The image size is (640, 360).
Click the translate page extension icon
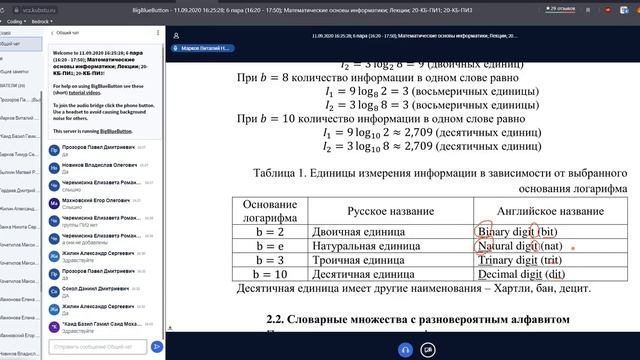[624, 10]
